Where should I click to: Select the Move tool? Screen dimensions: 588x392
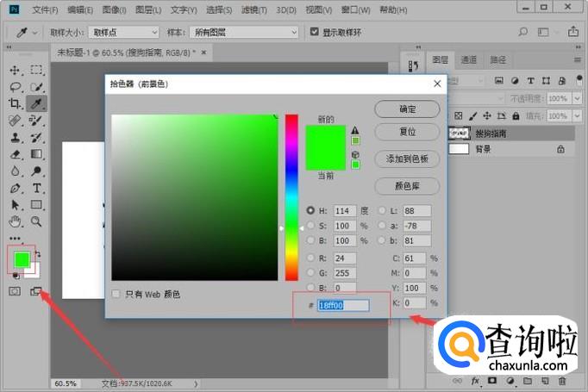click(x=15, y=70)
